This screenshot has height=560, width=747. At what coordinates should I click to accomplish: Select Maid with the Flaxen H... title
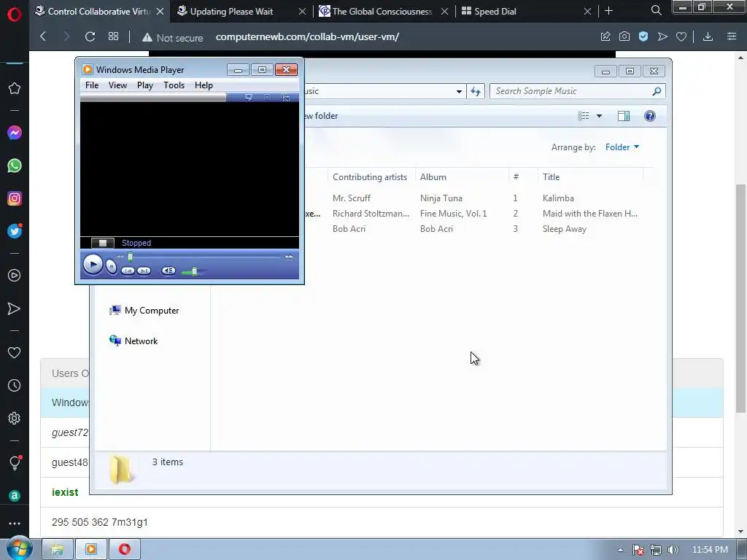pos(589,214)
